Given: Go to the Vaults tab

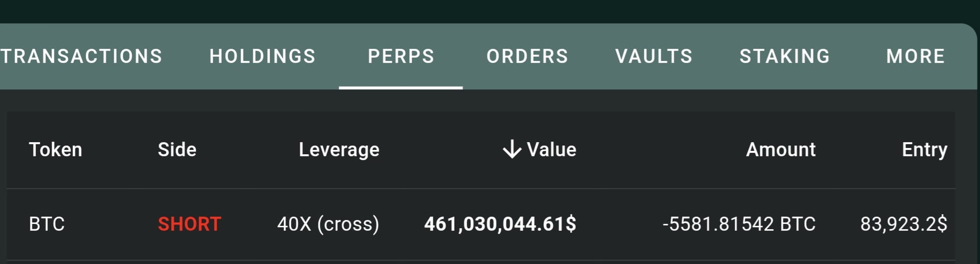Looking at the screenshot, I should [654, 57].
